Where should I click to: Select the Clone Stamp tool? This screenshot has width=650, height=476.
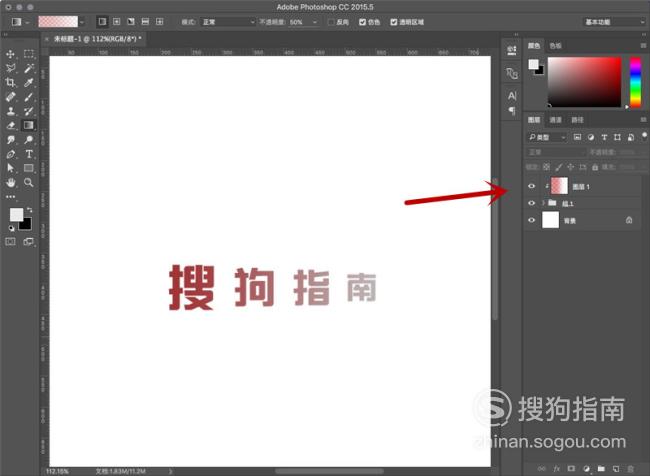pyautogui.click(x=10, y=111)
